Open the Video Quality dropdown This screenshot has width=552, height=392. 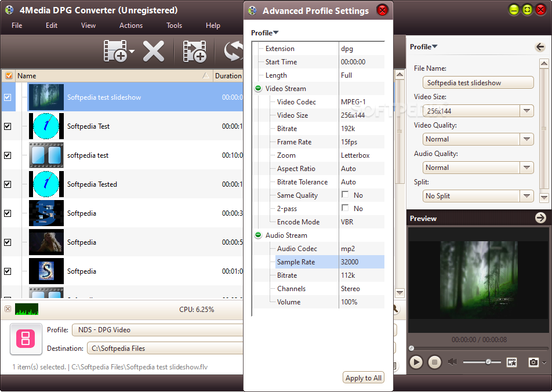(x=526, y=139)
